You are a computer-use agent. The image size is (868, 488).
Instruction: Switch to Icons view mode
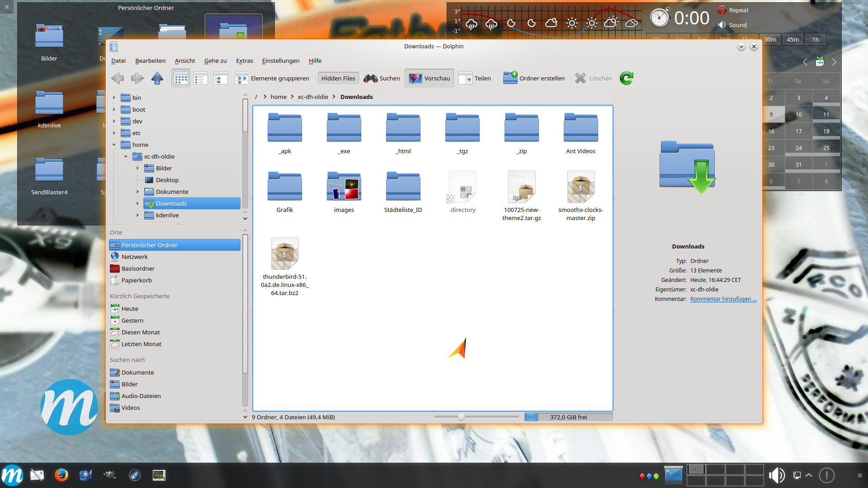tap(181, 79)
